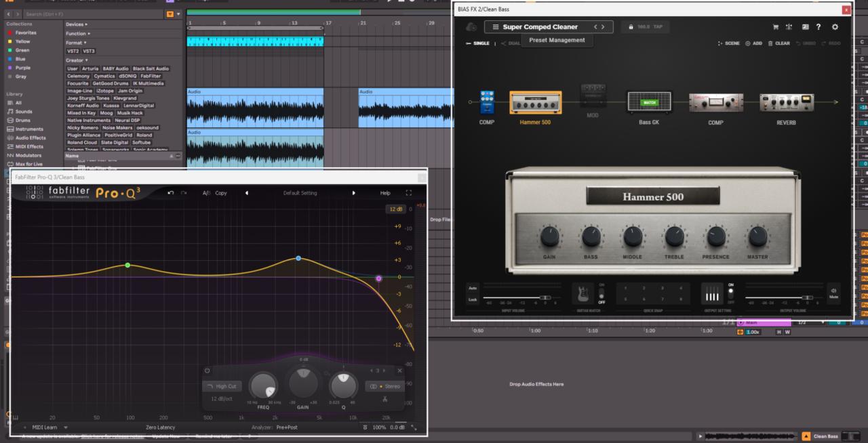
Task: Choose Preset Management menu entry
Action: [x=557, y=40]
